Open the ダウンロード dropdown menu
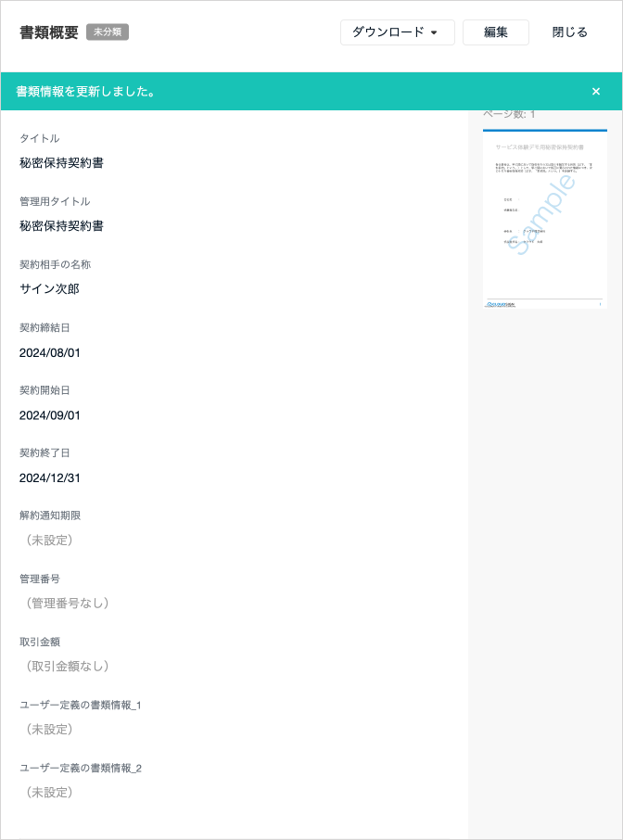The image size is (623, 840). (x=397, y=32)
